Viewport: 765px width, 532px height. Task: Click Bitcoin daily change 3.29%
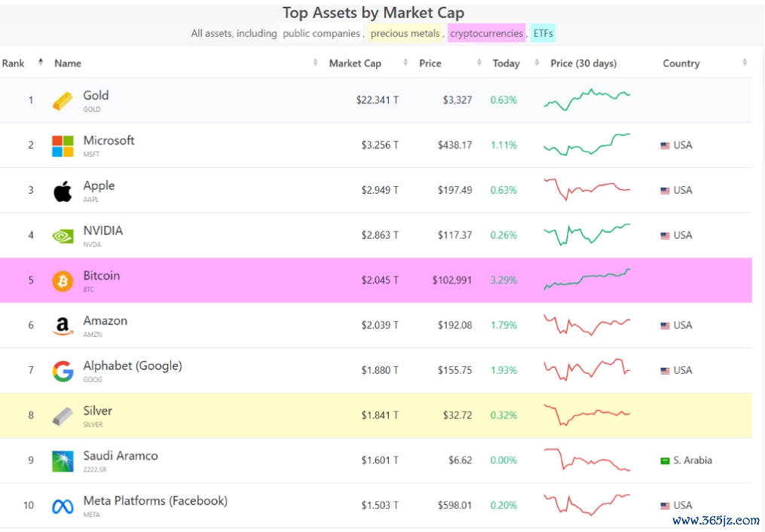pos(503,280)
